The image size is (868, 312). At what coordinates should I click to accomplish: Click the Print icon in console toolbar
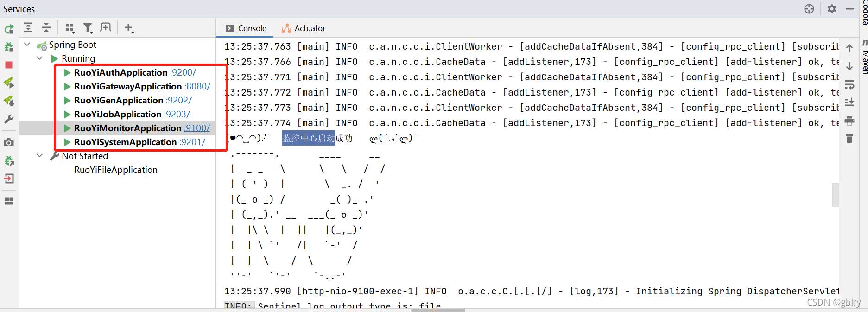[849, 121]
